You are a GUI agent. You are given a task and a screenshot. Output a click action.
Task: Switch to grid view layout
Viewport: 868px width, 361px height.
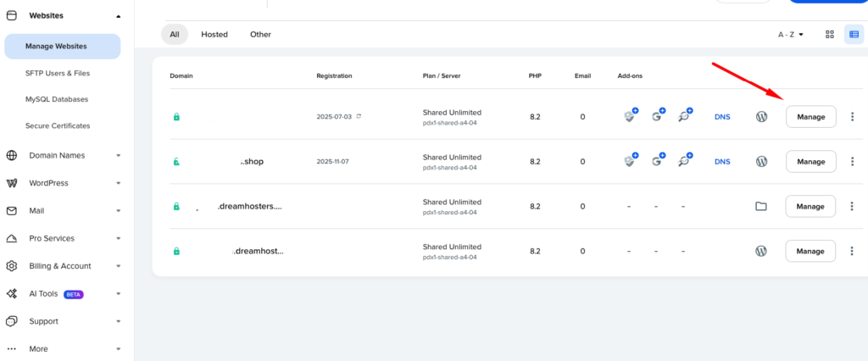tap(830, 35)
